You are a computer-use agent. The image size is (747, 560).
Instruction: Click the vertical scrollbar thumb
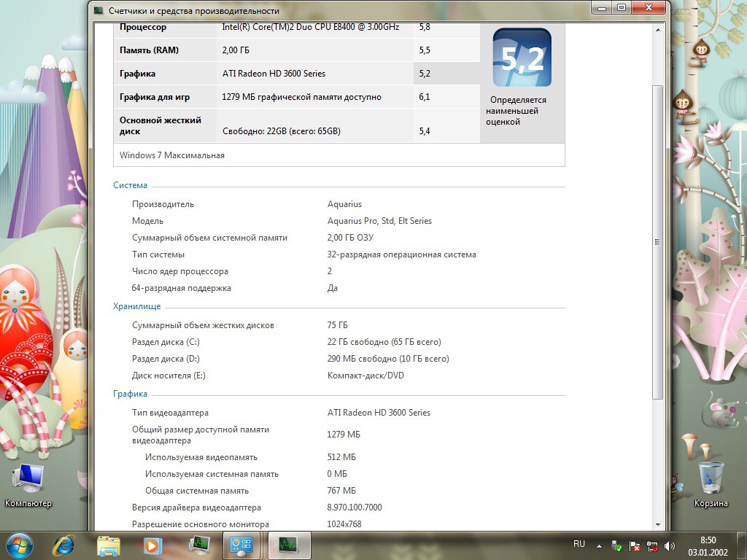point(658,242)
